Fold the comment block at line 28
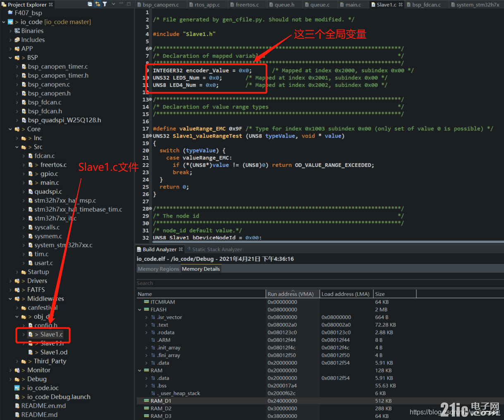The width and height of the screenshot is (504, 420). [x=150, y=209]
